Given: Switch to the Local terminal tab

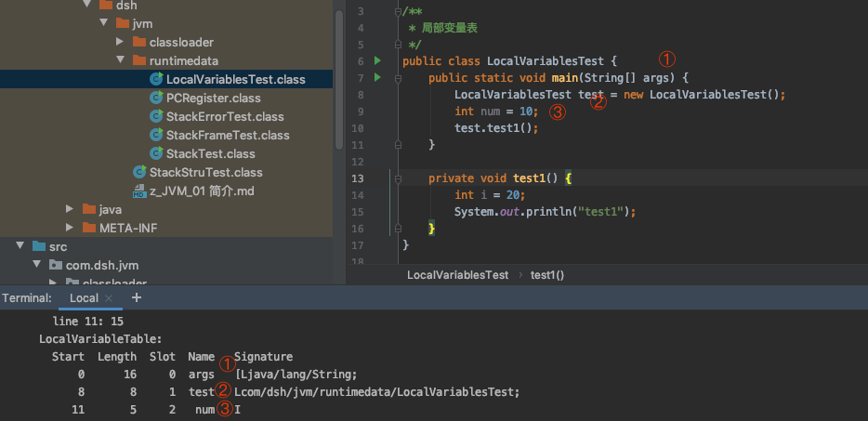Looking at the screenshot, I should pyautogui.click(x=84, y=298).
